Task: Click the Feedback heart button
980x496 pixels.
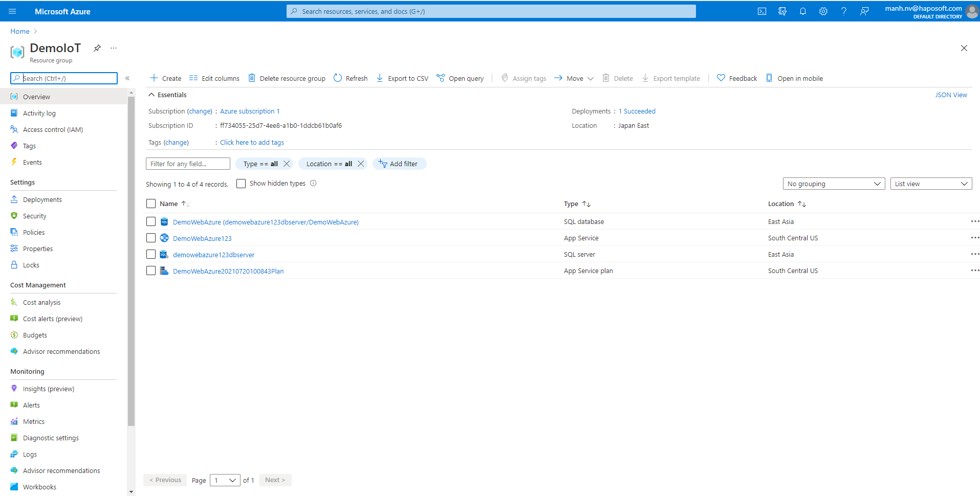Action: (737, 78)
